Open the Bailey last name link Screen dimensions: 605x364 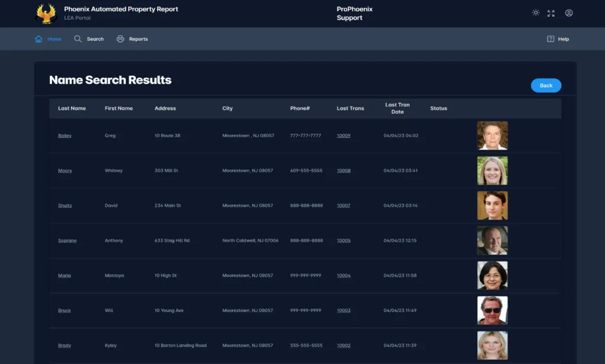(x=65, y=135)
